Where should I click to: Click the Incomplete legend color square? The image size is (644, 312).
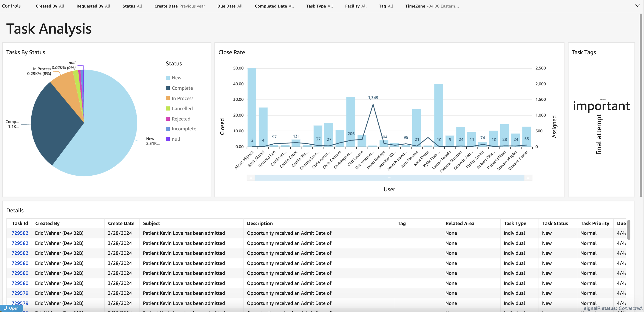168,129
